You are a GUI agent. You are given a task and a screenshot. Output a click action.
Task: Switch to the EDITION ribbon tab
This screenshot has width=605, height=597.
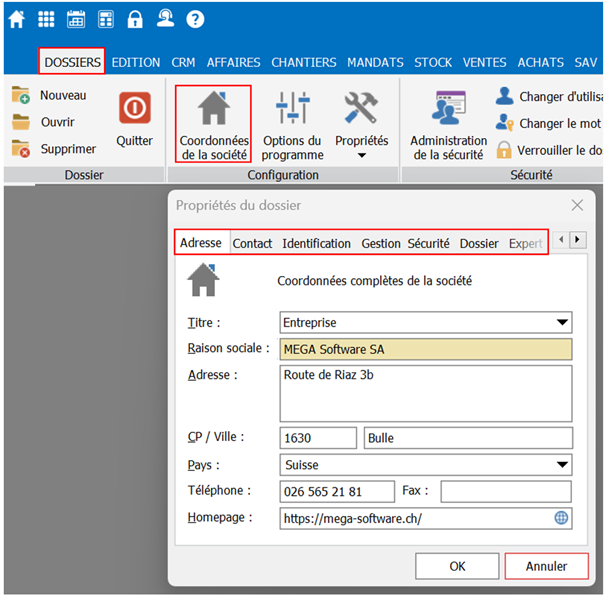136,62
